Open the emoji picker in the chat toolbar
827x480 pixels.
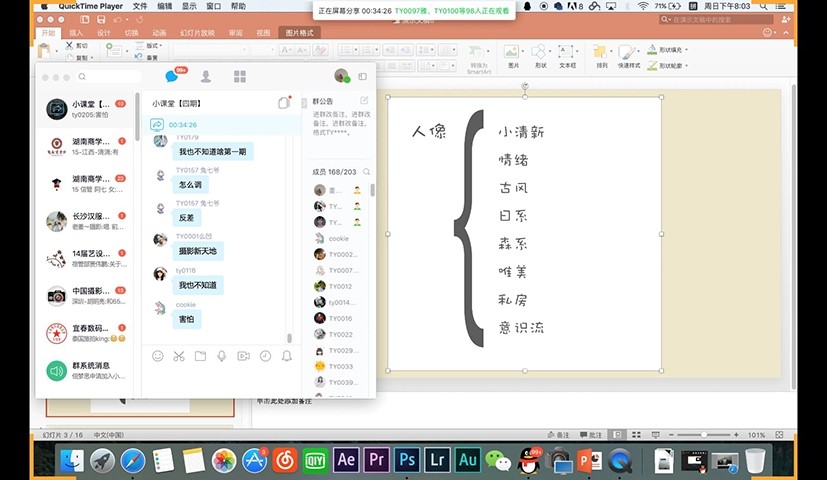pos(158,356)
